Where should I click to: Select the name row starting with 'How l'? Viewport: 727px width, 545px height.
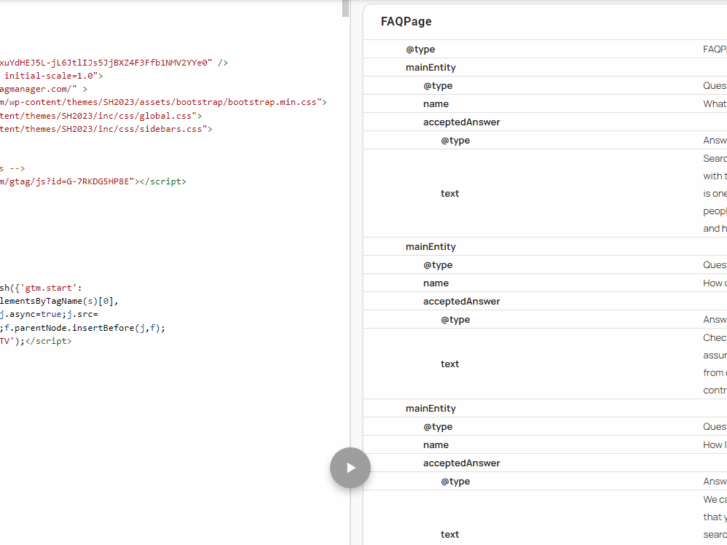[x=545, y=445]
